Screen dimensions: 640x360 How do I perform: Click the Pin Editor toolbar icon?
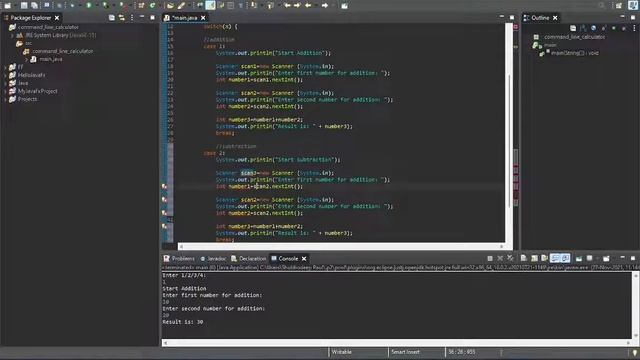344,6
